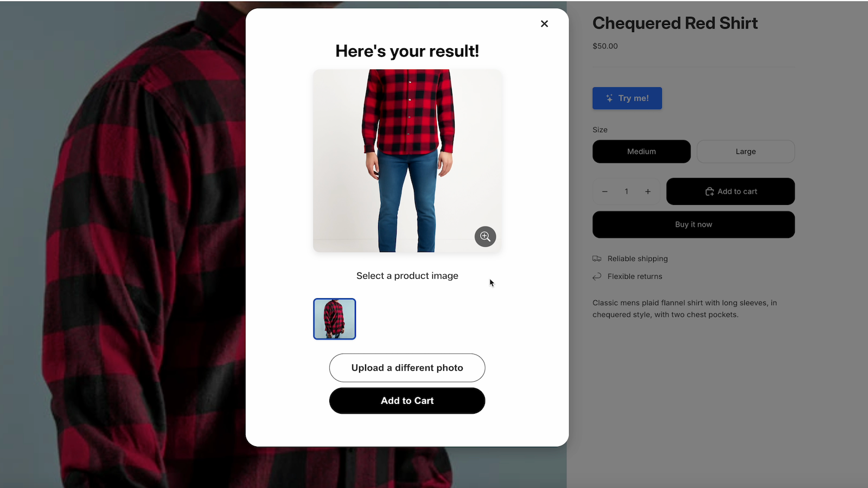
Task: Decrease quantity with the minus icon
Action: 604,191
